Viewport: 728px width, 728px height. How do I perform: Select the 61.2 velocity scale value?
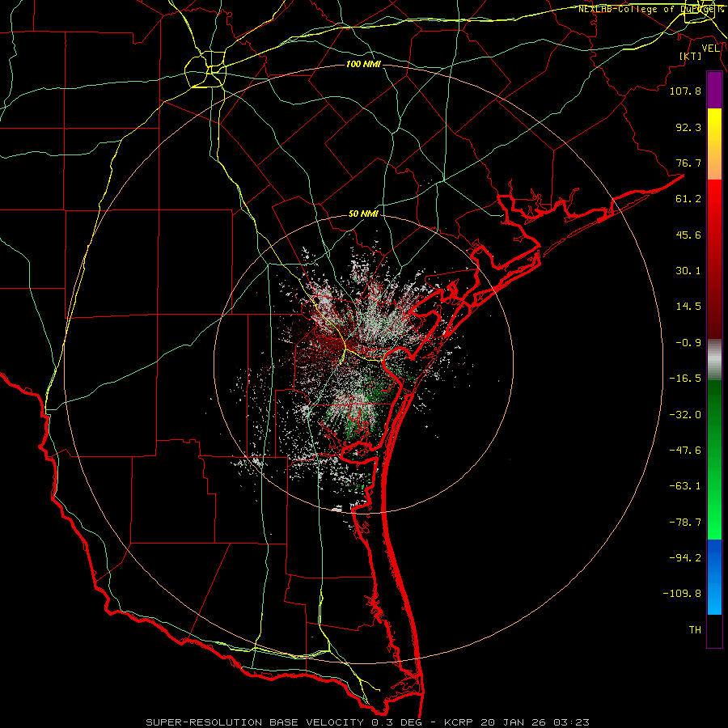coord(688,199)
